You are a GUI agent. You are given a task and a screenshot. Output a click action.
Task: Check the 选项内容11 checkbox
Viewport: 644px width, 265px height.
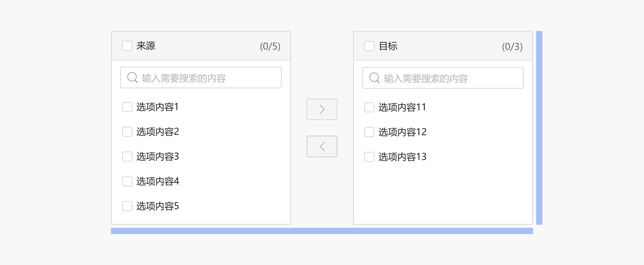[x=369, y=107]
